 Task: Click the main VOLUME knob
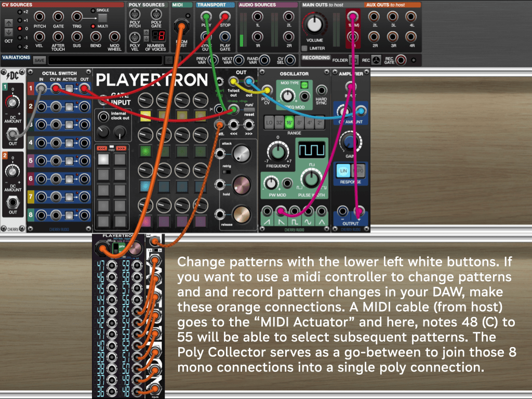pyautogui.click(x=314, y=24)
